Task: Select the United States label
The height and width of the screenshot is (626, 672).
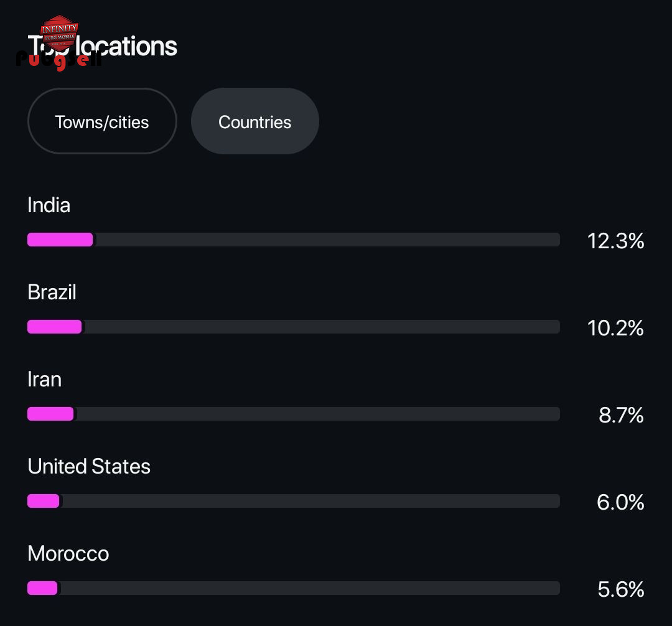Action: [x=89, y=467]
